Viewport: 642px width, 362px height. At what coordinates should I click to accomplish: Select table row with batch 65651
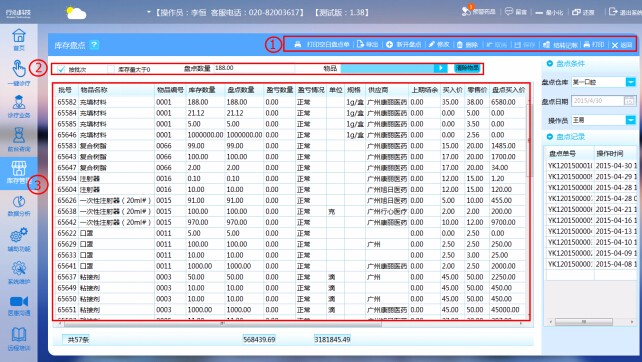290,310
